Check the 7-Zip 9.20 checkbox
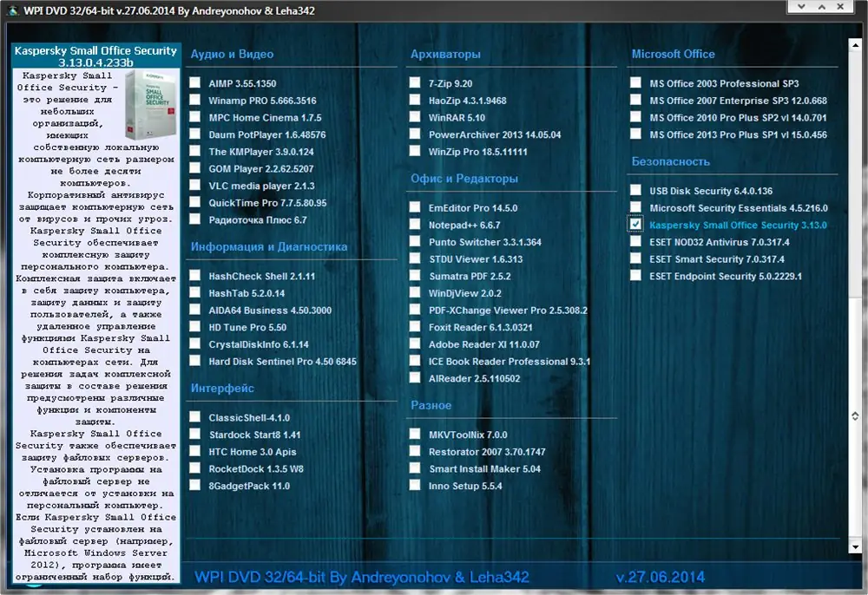The width and height of the screenshot is (868, 595). click(415, 83)
